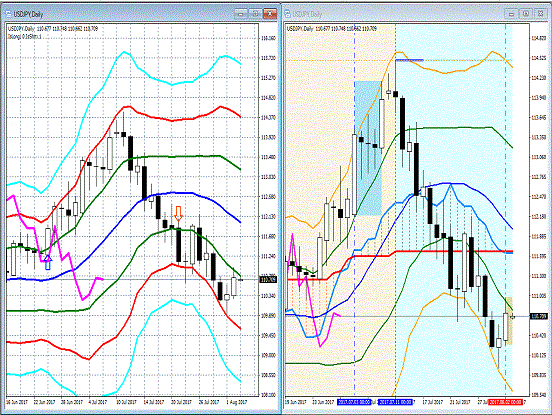Viewport: 552px width, 415px height.
Task: Maximize the right USDJPY Daily window
Action: pos(526,14)
